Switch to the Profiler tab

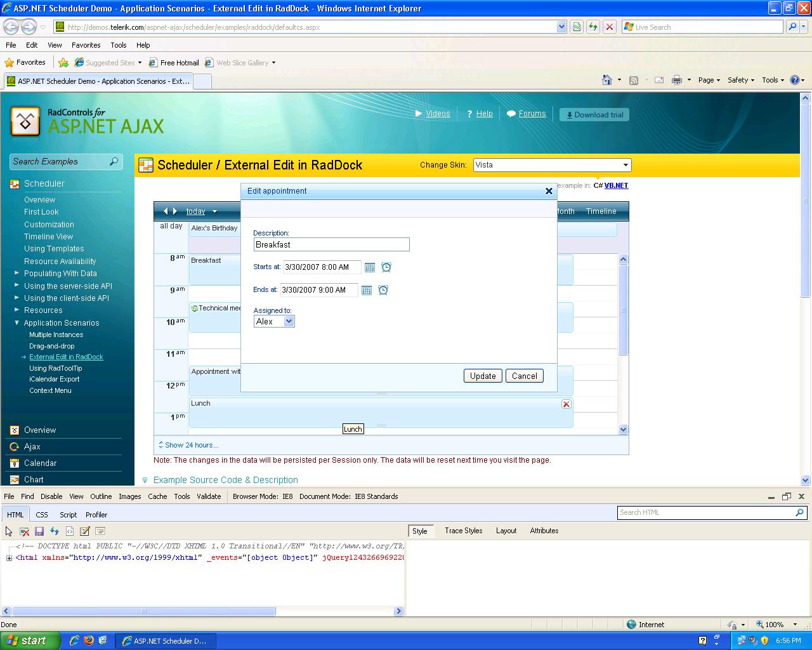click(96, 515)
